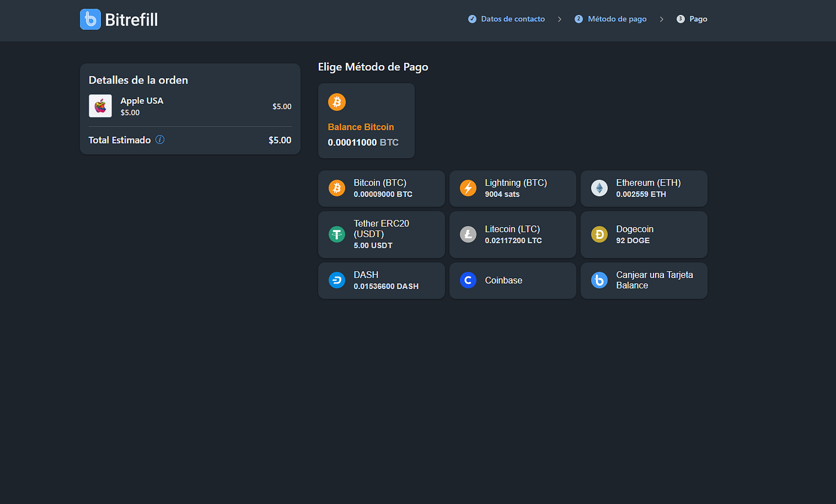Open the Total Estimado info icon
This screenshot has height=504, width=836.
click(x=160, y=140)
